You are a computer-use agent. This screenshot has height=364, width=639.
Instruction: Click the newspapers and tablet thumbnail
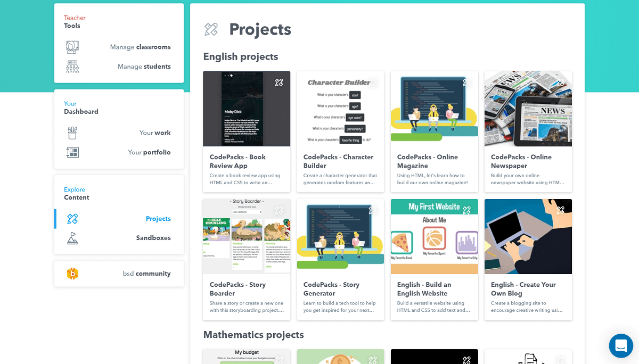click(528, 109)
